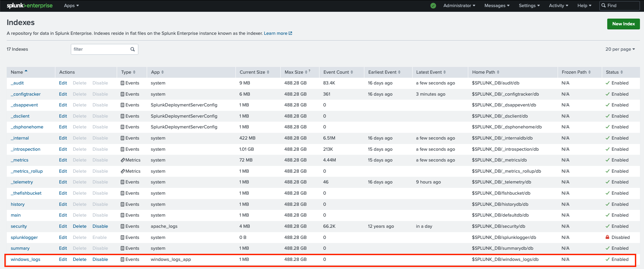Sort by the Type column
Image resolution: width=644 pixels, height=269 pixels.
(x=128, y=72)
